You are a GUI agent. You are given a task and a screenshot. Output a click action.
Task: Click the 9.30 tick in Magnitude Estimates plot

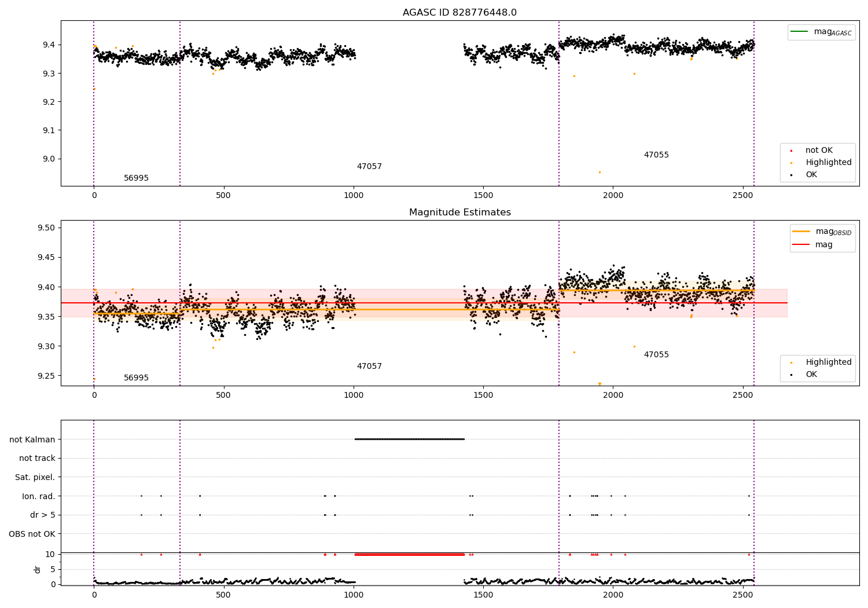pos(46,346)
